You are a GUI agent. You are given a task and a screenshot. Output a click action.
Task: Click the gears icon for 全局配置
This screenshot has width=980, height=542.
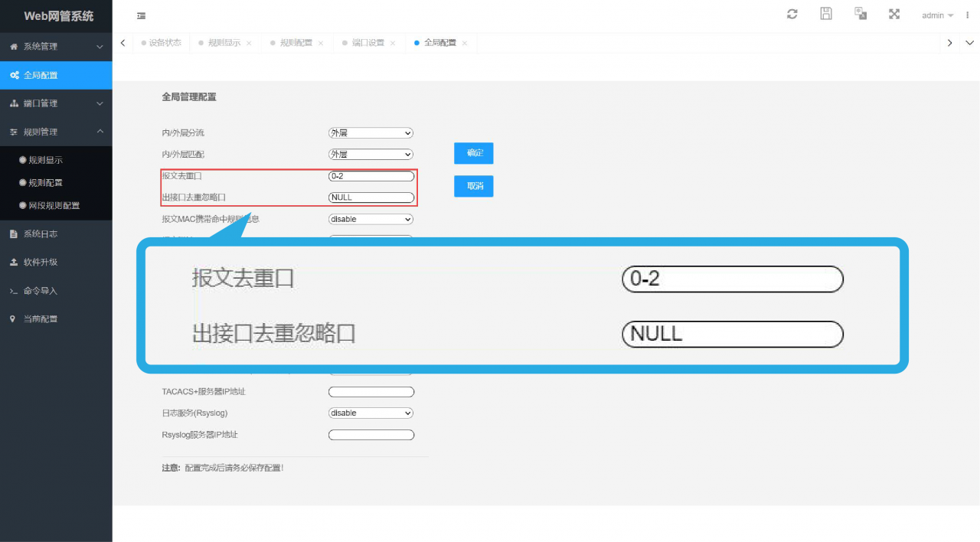(x=14, y=75)
